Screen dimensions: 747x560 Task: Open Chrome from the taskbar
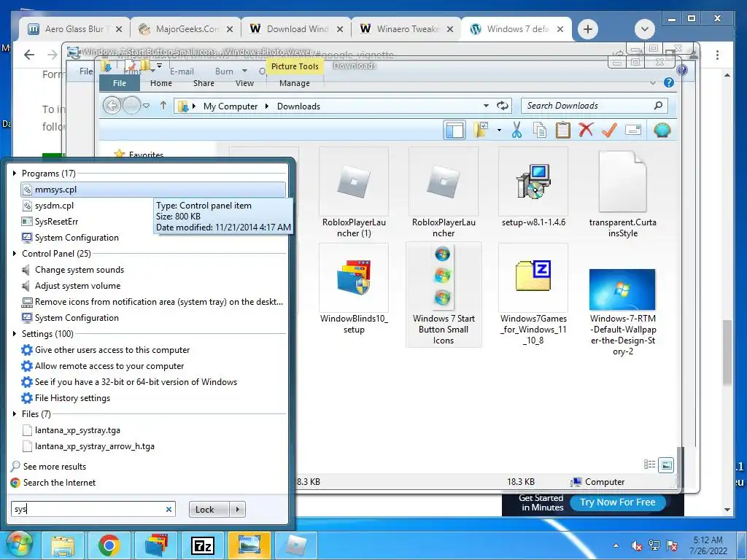tap(109, 545)
